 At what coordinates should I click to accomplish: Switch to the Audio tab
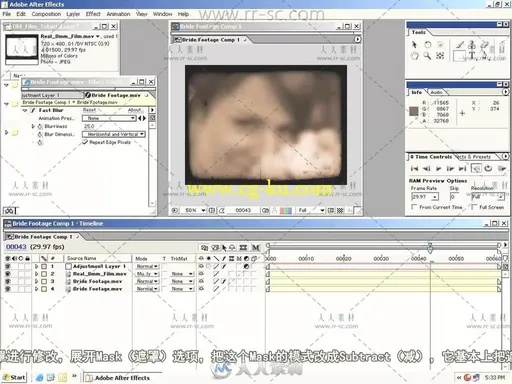click(436, 92)
